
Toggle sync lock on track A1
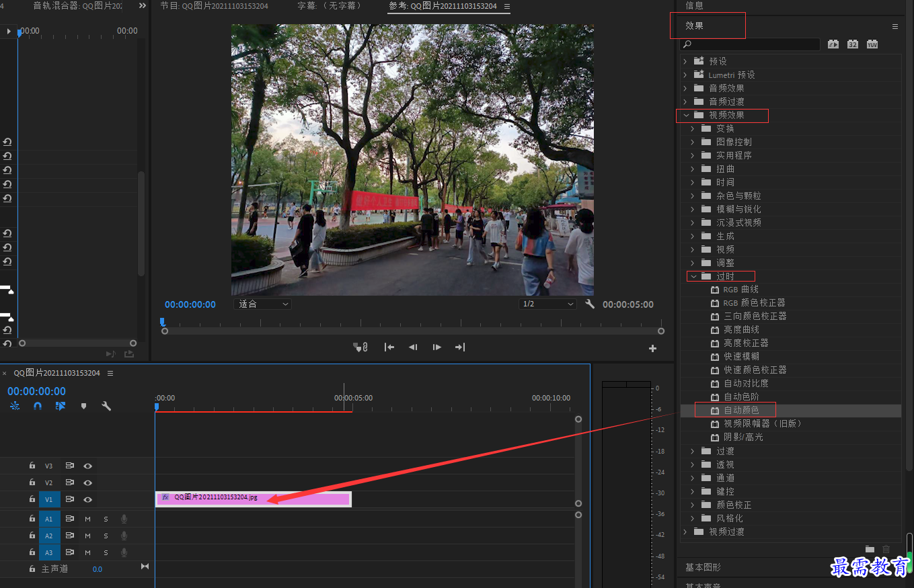(69, 519)
